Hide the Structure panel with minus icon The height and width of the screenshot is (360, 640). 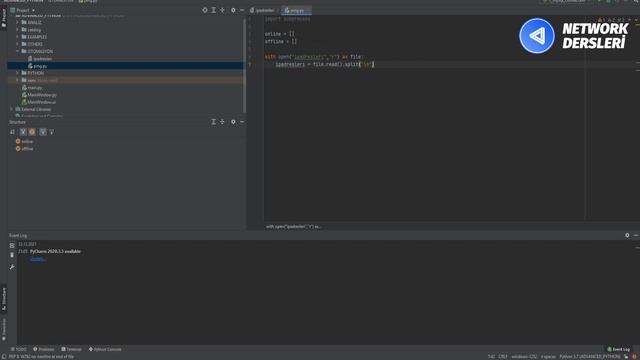242,122
